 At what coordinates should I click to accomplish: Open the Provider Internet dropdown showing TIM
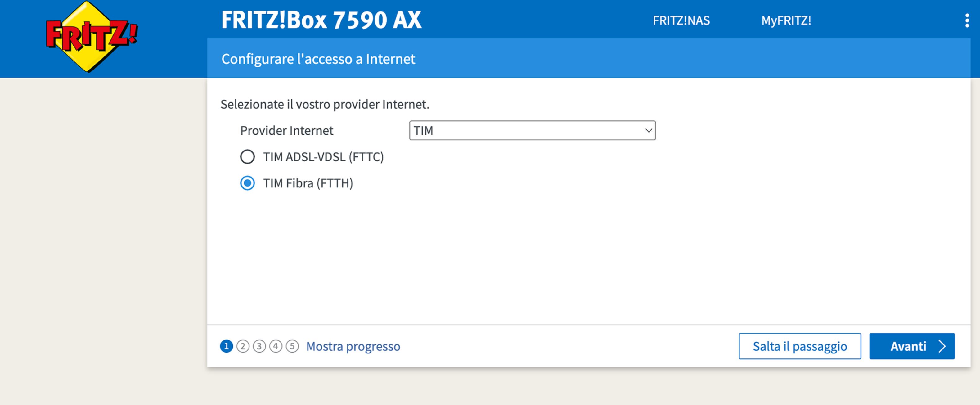point(532,131)
